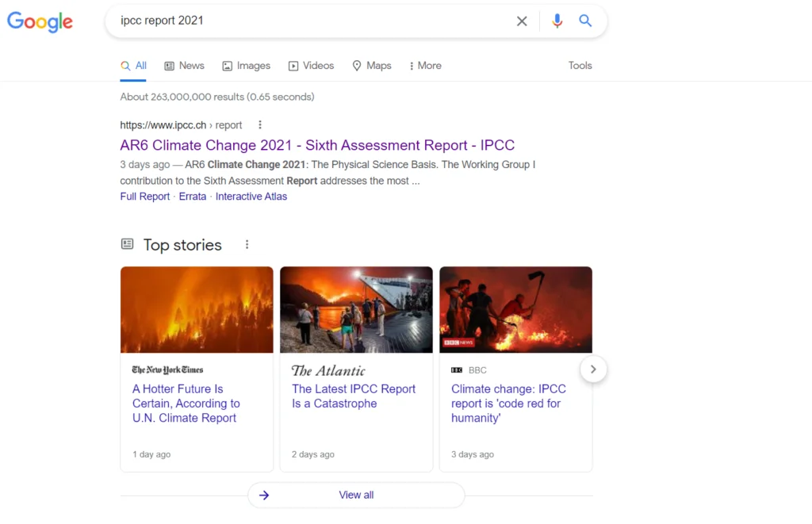Read 'A Hotter Future Is Certain' story

click(x=186, y=404)
